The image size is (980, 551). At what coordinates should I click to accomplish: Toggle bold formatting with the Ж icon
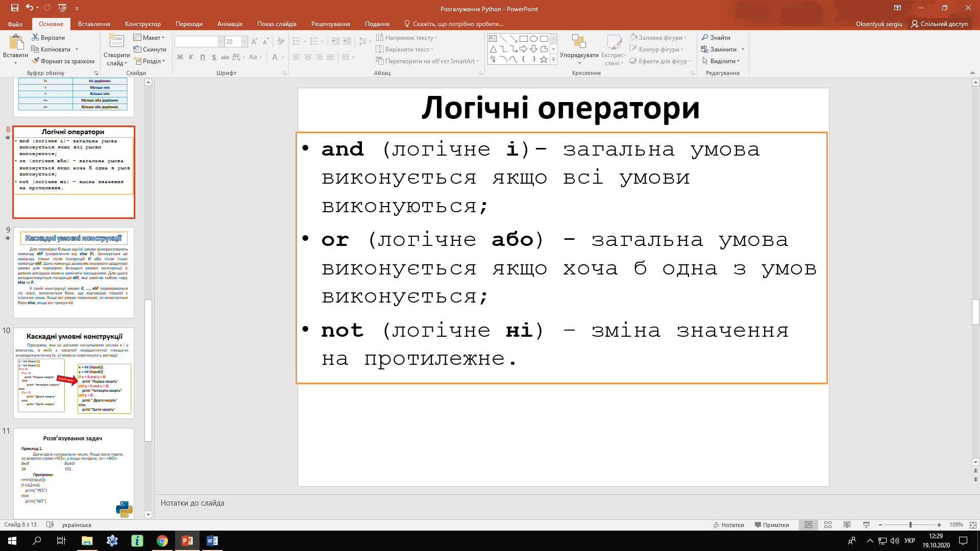(x=180, y=57)
